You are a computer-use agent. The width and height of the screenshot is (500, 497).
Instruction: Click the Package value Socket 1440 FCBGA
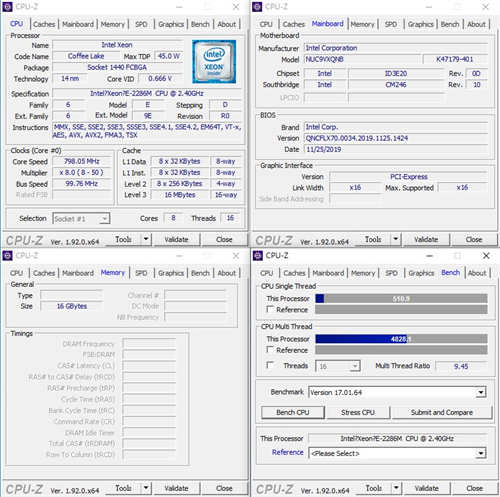click(117, 67)
